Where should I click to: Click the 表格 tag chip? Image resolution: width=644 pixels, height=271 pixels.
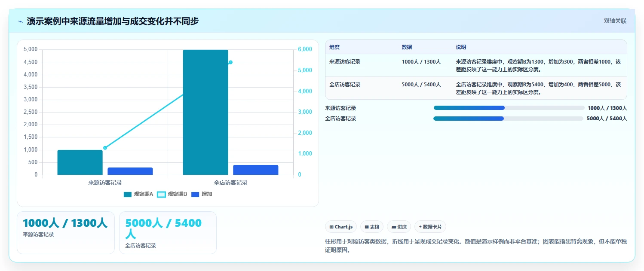[x=372, y=227]
